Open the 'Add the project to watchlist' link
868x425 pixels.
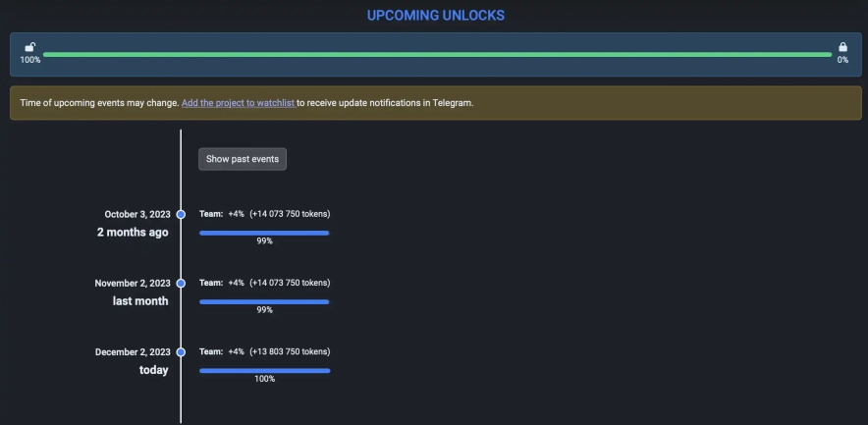point(238,103)
